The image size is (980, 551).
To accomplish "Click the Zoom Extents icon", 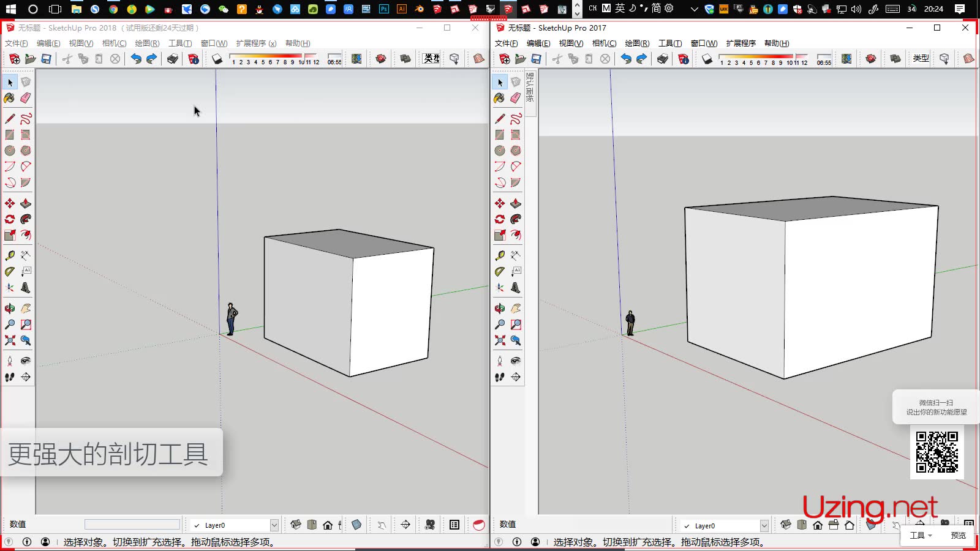I will click(10, 341).
